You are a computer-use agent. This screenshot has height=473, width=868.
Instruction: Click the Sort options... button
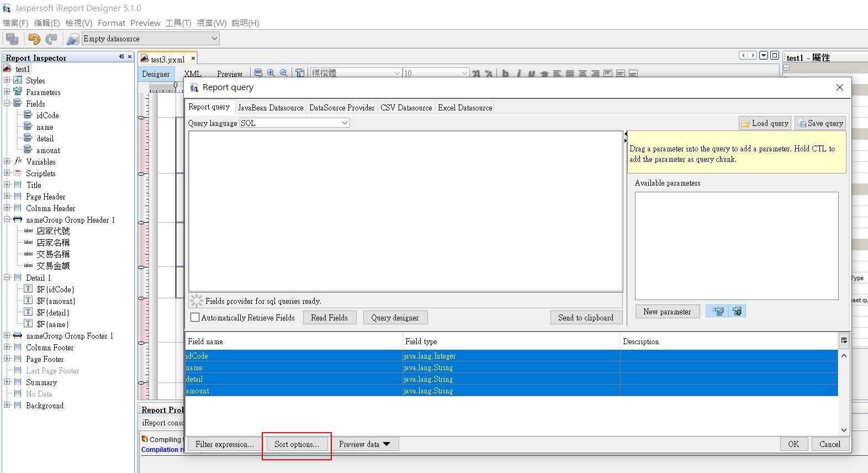pos(297,444)
